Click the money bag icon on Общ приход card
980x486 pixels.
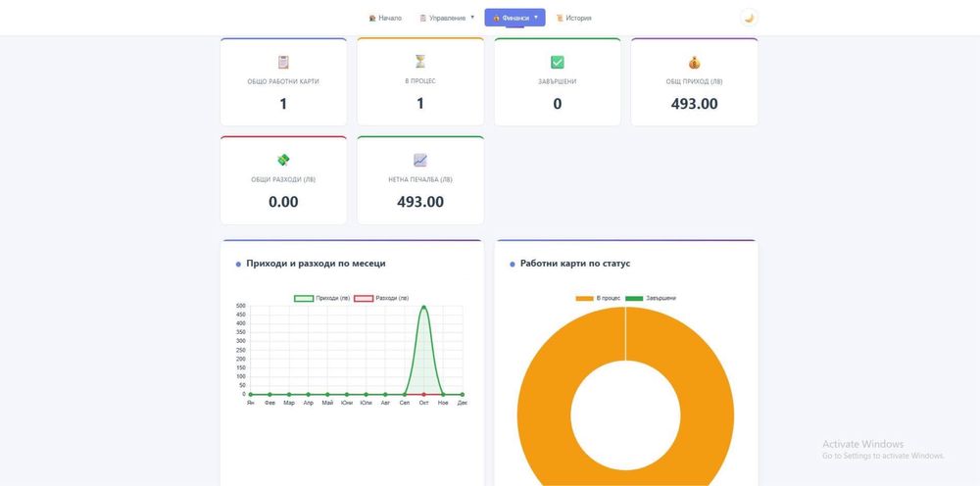[x=695, y=63]
